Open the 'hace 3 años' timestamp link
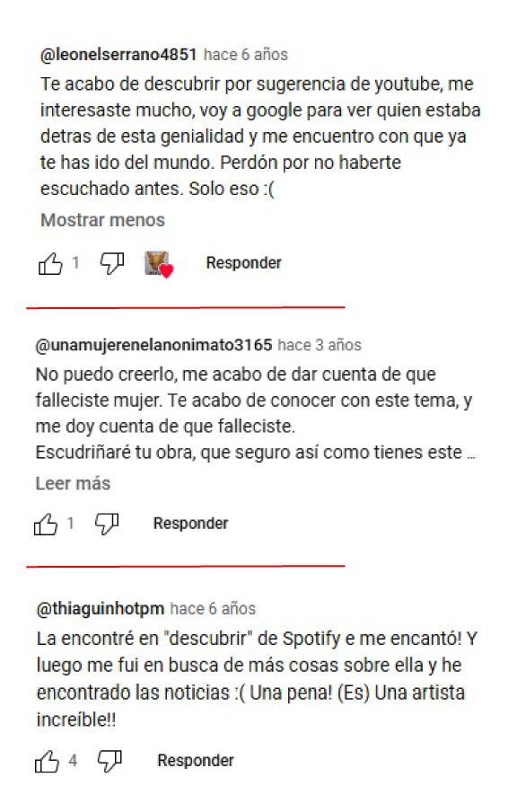Screen dimensions: 517x812 point(320,345)
